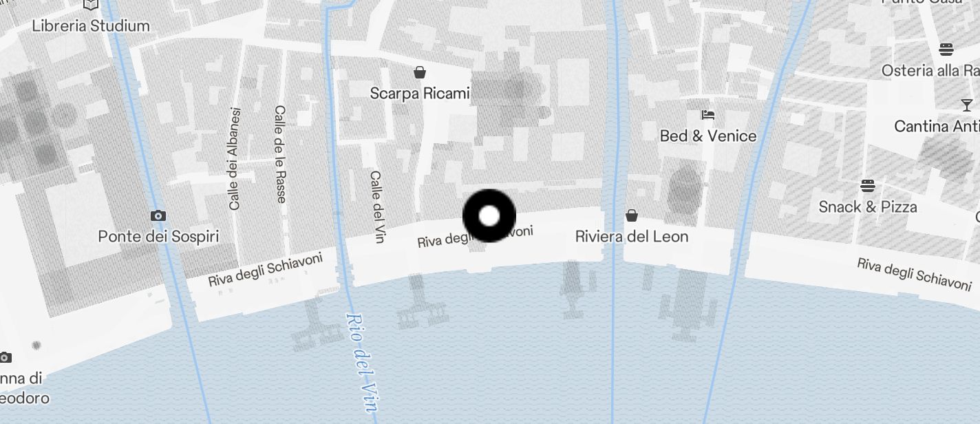Viewport: 980px width, 424px height.
Task: Select the Cantina cocktail glass icon
Action: pos(967,105)
